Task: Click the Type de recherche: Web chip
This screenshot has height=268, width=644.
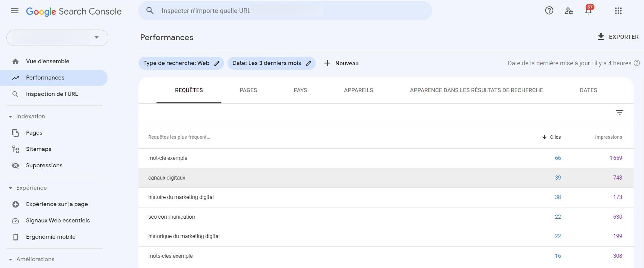Action: click(181, 63)
